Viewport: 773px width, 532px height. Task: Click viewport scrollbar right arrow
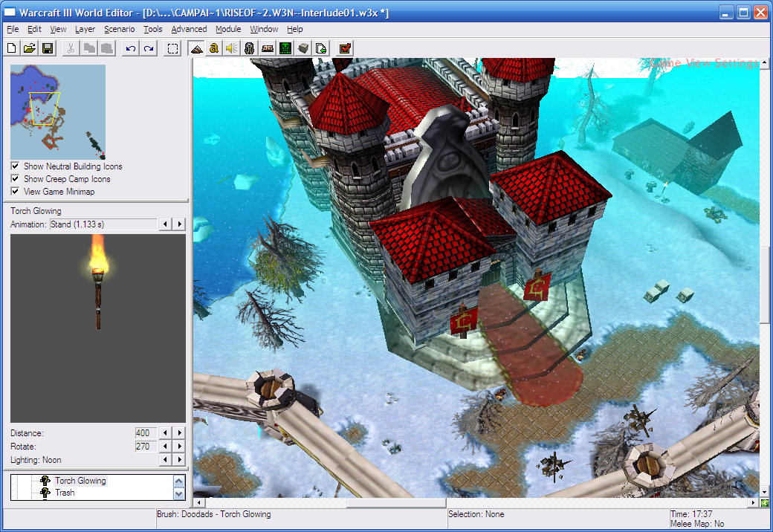(753, 503)
